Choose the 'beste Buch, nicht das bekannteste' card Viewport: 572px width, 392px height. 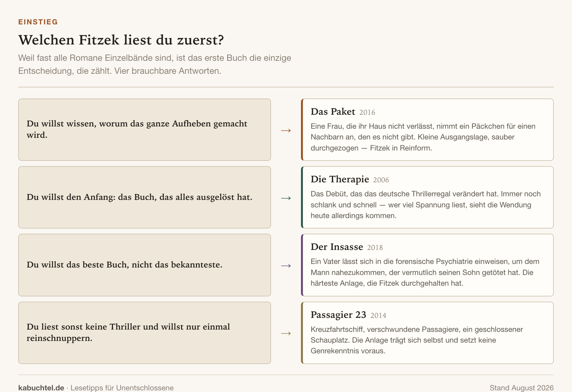coord(145,265)
